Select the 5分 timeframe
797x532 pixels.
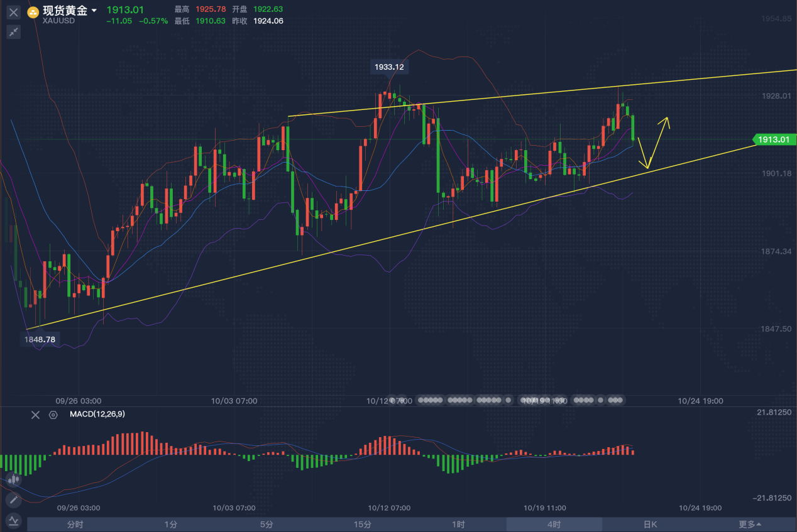point(267,524)
